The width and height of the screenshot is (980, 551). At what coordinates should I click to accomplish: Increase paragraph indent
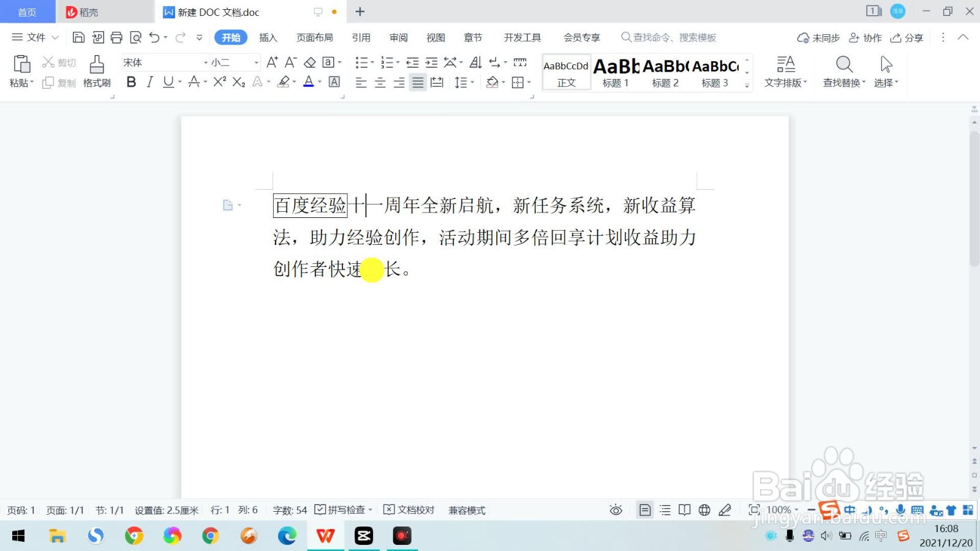click(431, 62)
